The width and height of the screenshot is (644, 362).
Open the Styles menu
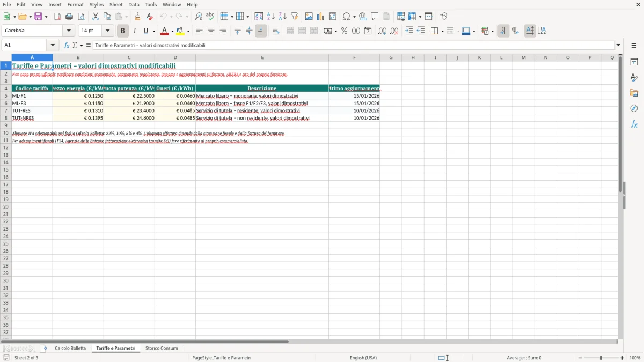pyautogui.click(x=97, y=4)
